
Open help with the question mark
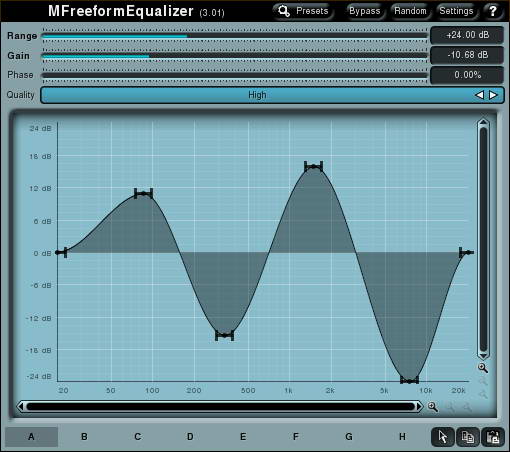coord(493,11)
